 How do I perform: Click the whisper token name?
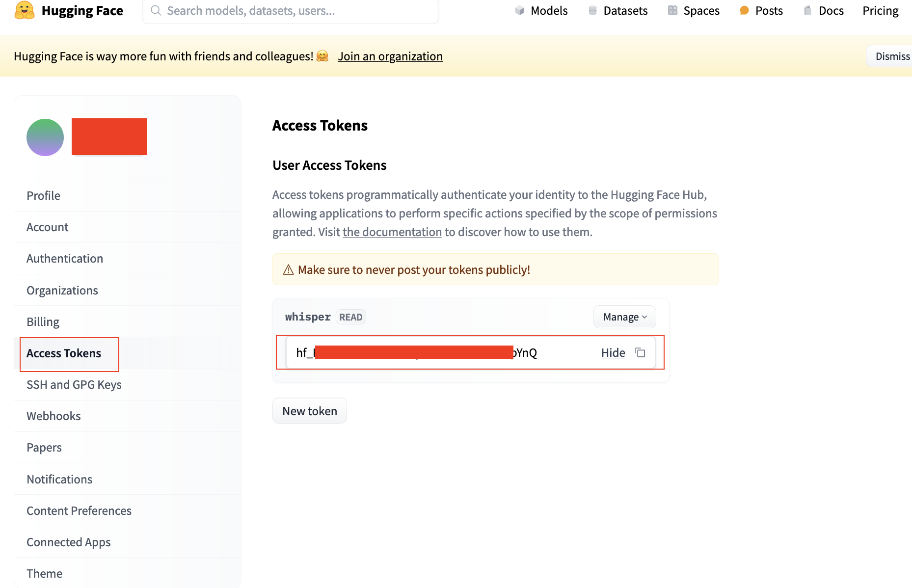308,317
